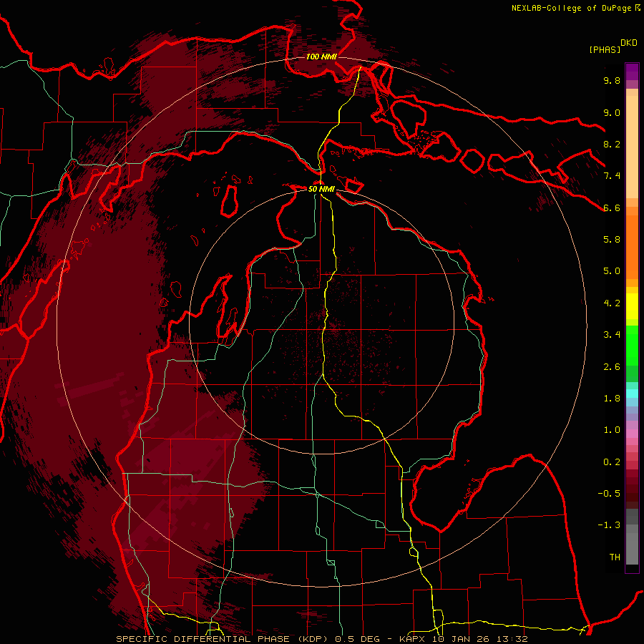This screenshot has width=644, height=644.
Task: Pick the purple segment at color bar top
Action: (x=632, y=72)
